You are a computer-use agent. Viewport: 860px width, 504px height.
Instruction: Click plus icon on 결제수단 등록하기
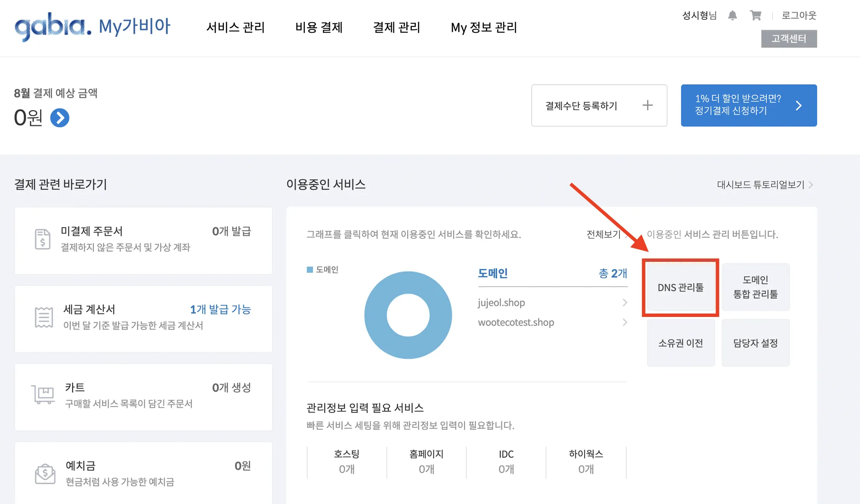click(648, 105)
